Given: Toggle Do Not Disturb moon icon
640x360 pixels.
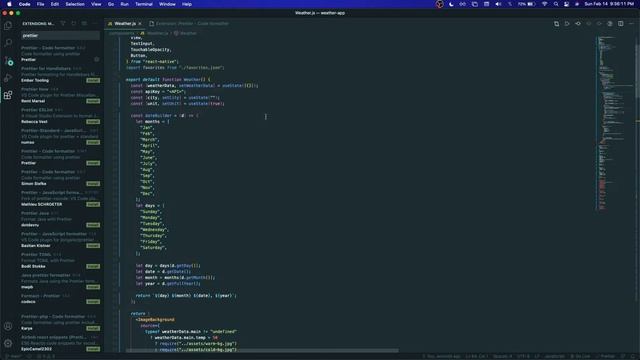Looking at the screenshot, I should click(451, 4).
